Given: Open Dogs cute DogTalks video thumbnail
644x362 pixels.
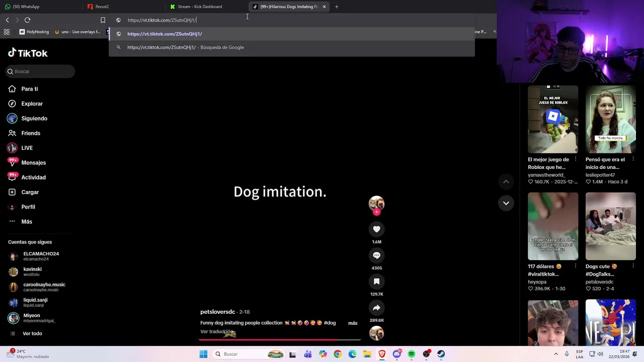Looking at the screenshot, I should (610, 226).
